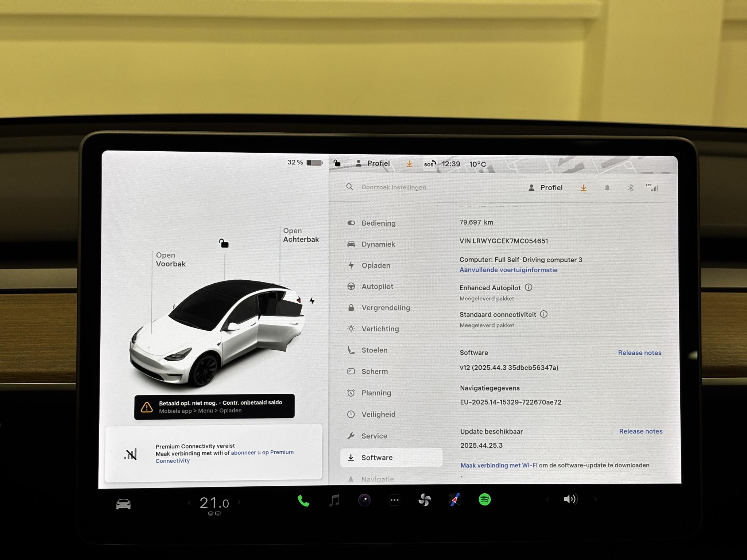Screen dimensions: 747x560
Task: Open Bluetooth settings icon
Action: 630,188
